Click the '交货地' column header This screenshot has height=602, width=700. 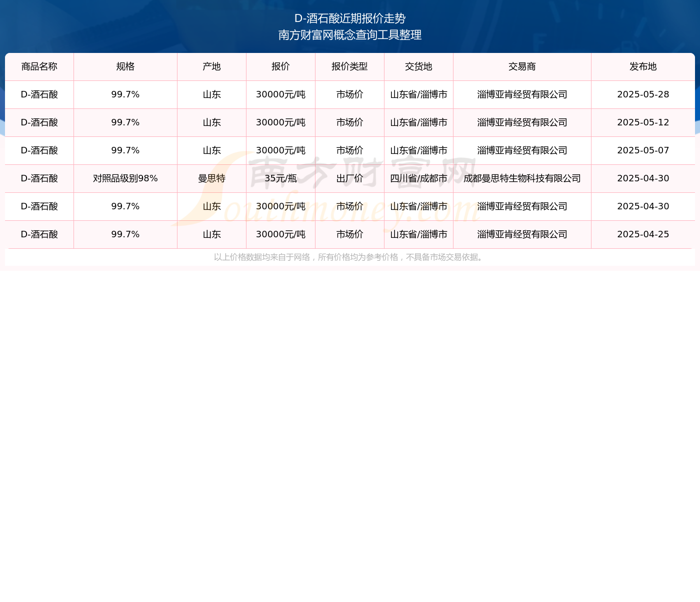419,66
